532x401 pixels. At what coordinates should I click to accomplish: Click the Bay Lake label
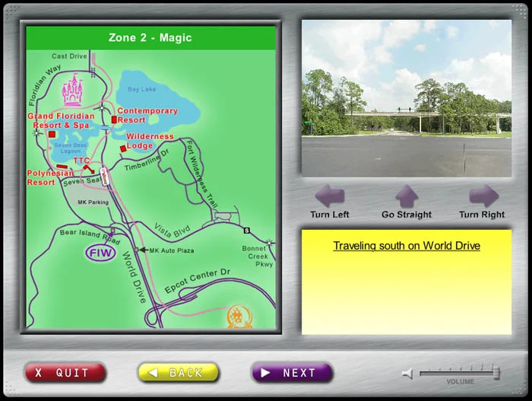142,89
